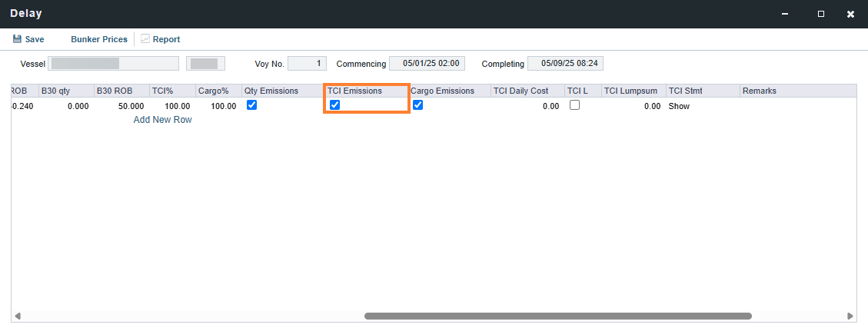Uncheck the Qty Emissions checkbox
This screenshot has height=328, width=868.
(x=252, y=105)
